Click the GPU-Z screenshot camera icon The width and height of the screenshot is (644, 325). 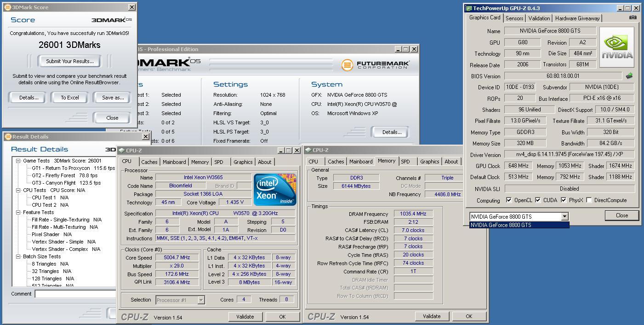click(633, 17)
